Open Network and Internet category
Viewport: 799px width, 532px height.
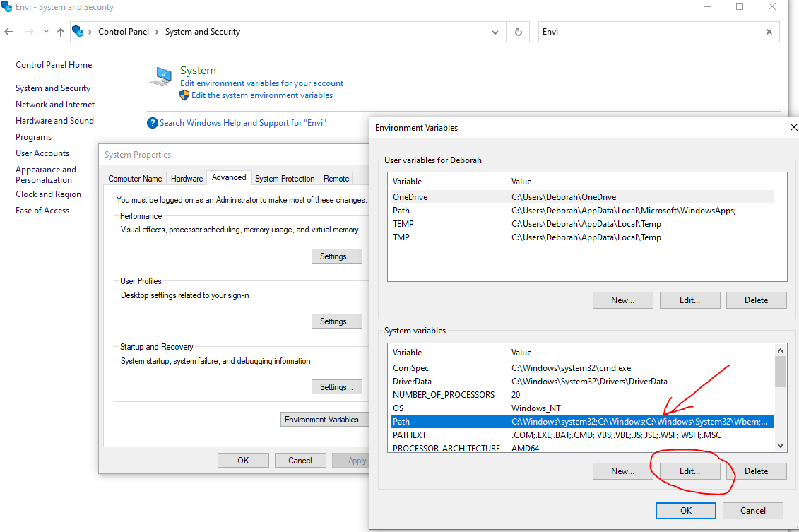(x=55, y=105)
